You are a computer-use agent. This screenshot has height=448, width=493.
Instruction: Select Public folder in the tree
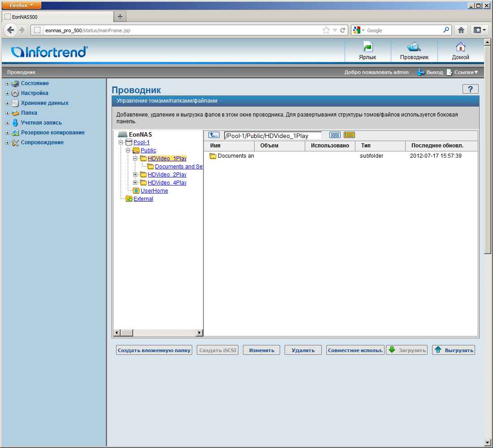pyautogui.click(x=148, y=150)
